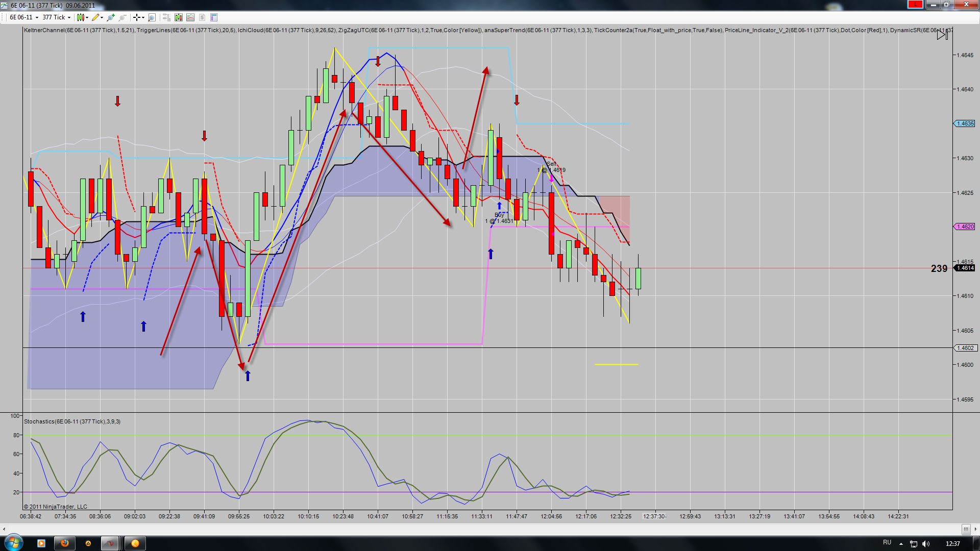This screenshot has width=980, height=551.
Task: Click the NinjaTrader taskbar button
Action: pyautogui.click(x=110, y=543)
